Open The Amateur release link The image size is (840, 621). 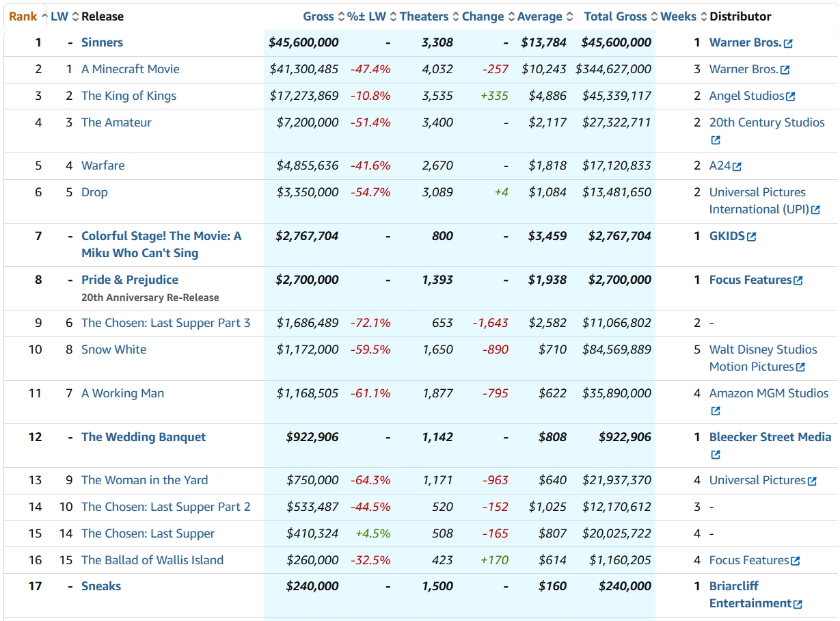tap(116, 122)
